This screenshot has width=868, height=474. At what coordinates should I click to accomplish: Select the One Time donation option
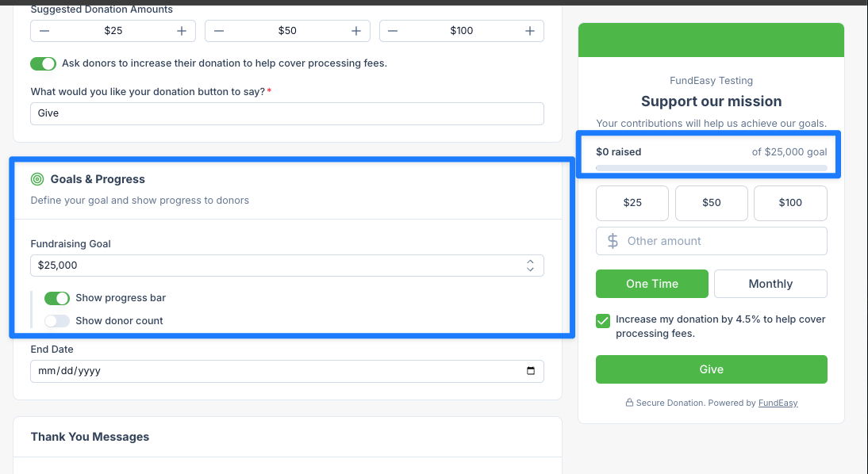[652, 284]
